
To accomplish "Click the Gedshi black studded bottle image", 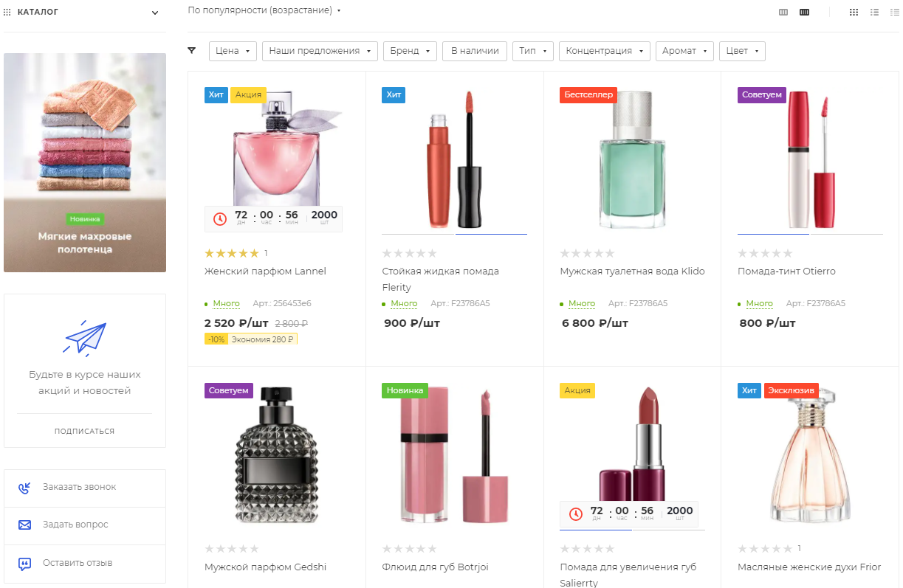I will click(276, 454).
